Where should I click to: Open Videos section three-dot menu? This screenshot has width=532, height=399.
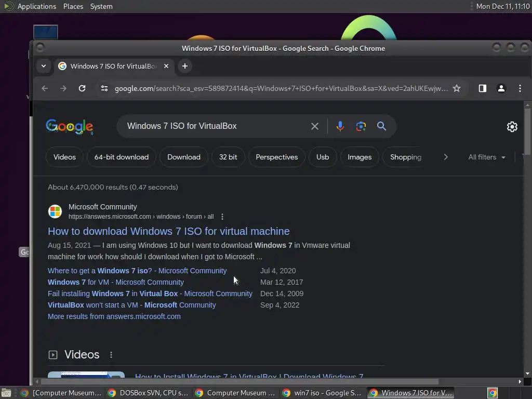(111, 355)
